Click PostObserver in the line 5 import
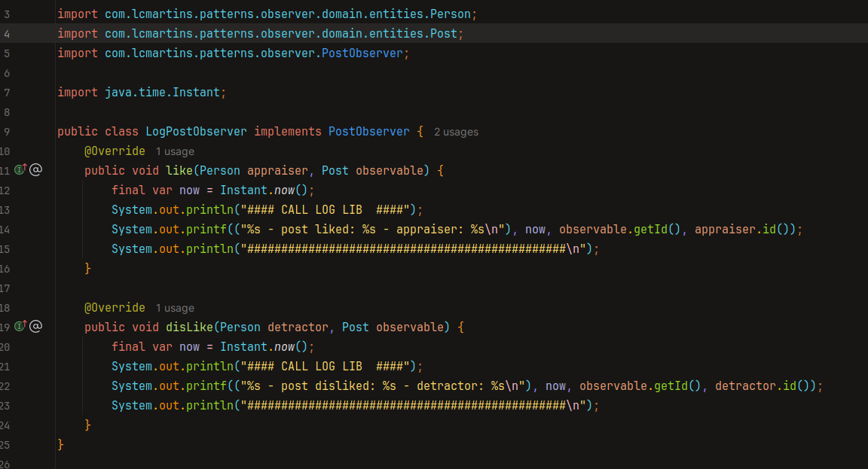868x469 pixels. point(362,53)
